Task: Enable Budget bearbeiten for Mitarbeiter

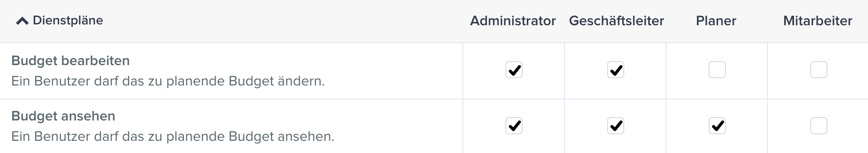Action: (819, 70)
